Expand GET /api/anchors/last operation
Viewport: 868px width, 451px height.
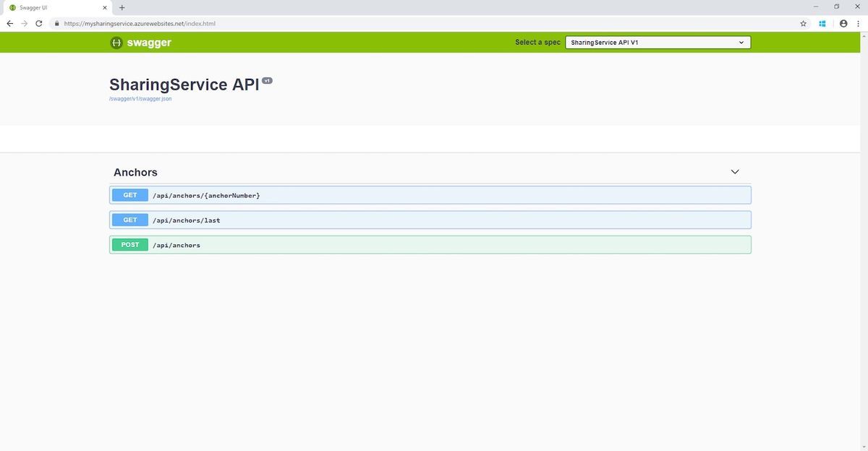[x=430, y=220]
